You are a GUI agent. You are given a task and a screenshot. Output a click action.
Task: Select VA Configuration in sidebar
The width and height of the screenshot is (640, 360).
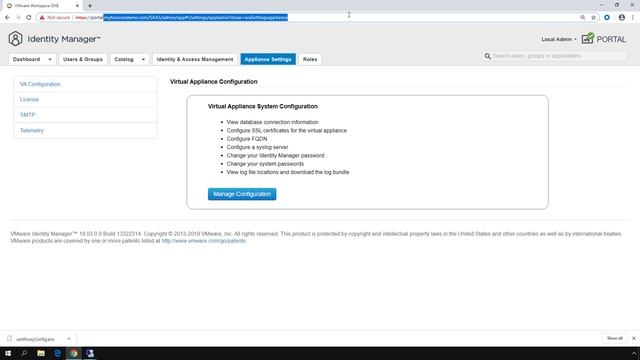(40, 84)
